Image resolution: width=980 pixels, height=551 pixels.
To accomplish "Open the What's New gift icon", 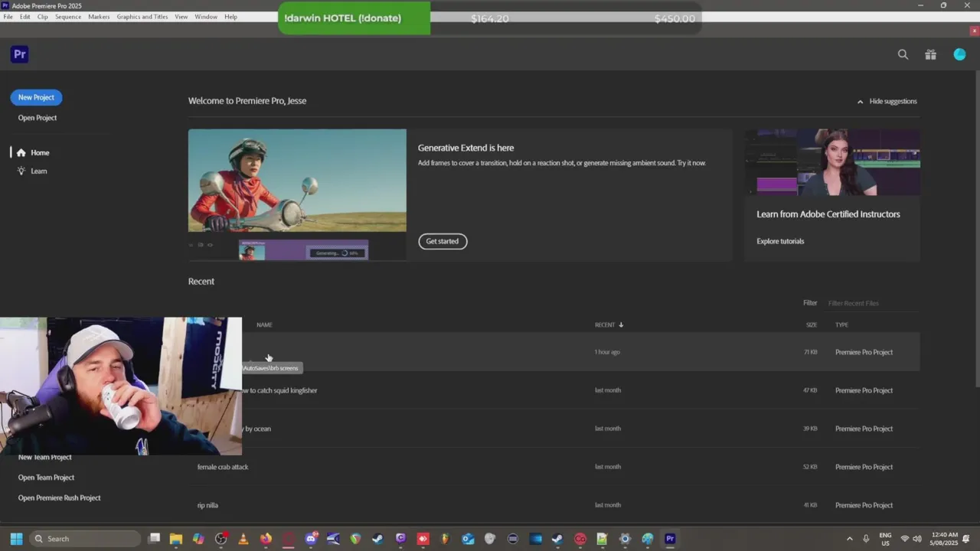I will click(930, 54).
